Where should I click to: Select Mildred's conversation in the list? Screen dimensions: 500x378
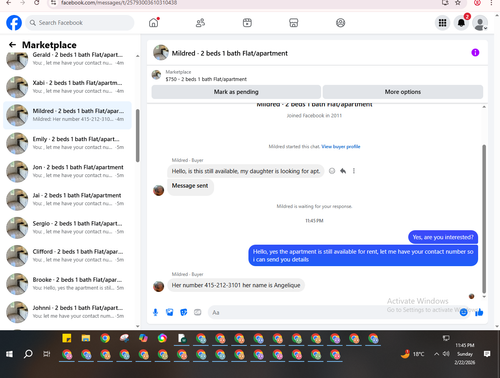point(67,115)
